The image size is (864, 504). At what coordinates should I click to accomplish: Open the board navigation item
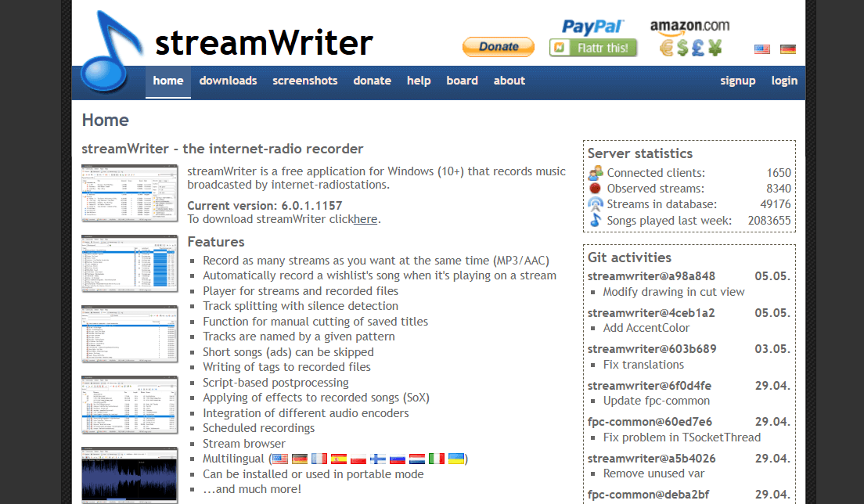[462, 81]
